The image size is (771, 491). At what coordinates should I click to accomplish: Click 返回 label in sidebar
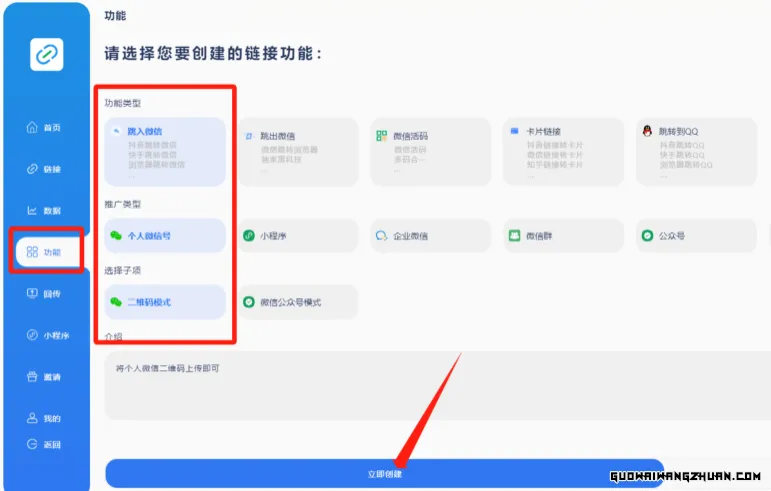pyautogui.click(x=52, y=445)
